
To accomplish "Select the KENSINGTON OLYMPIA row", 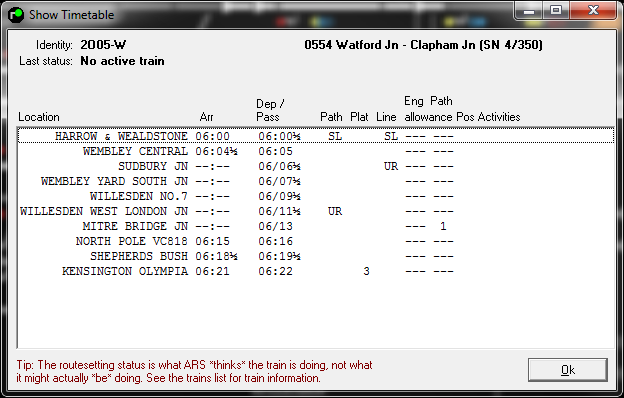I will (x=316, y=271).
